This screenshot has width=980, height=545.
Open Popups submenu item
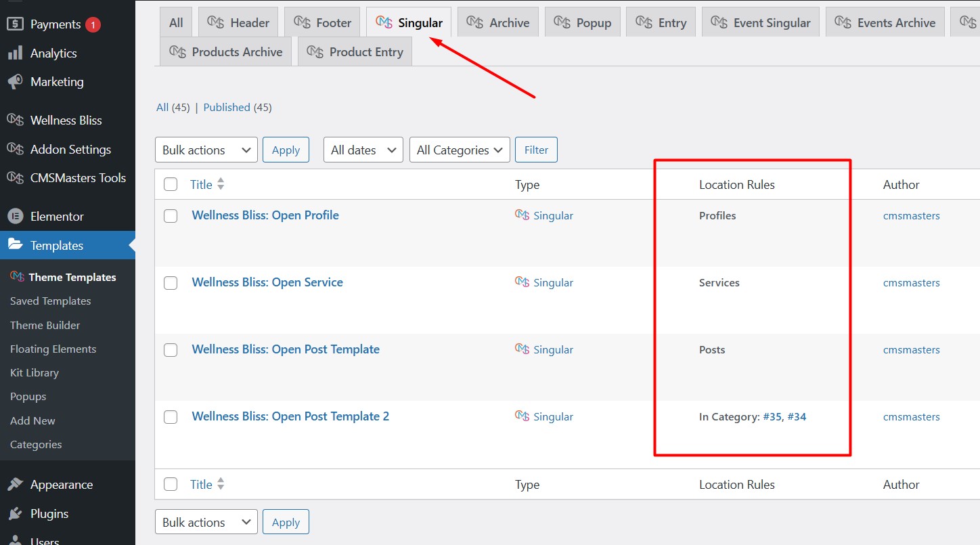[28, 397]
